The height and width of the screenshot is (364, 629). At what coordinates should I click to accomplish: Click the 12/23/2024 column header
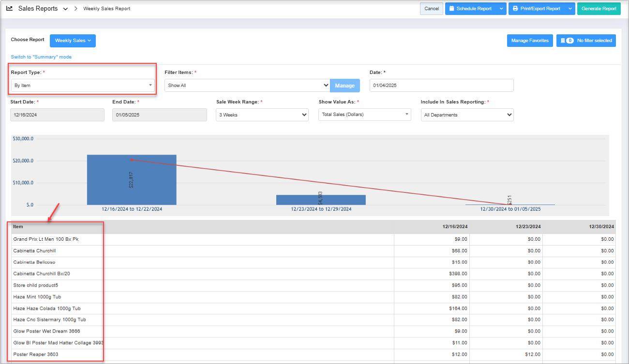pos(528,227)
